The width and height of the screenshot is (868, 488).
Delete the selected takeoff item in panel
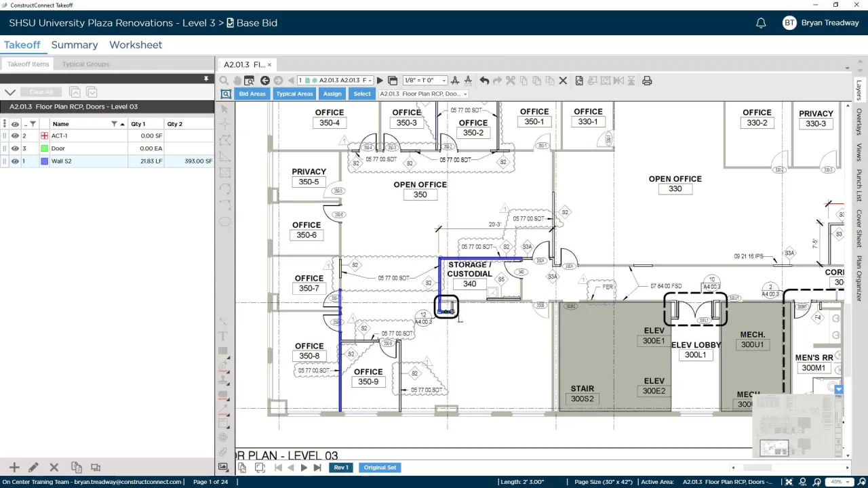(54, 467)
